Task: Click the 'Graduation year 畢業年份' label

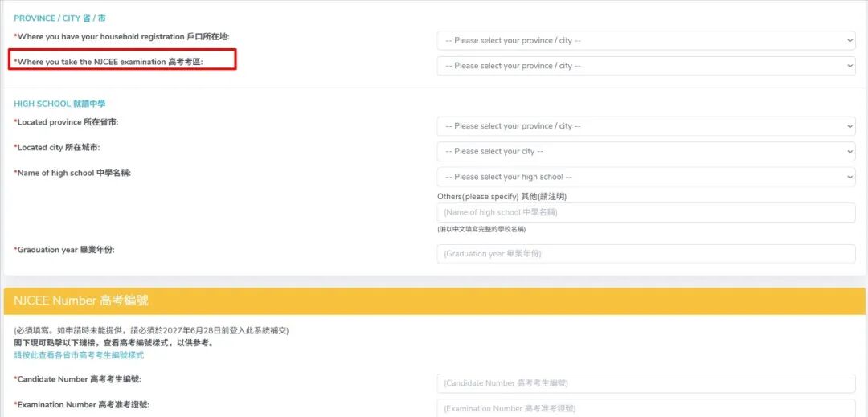Action: (64, 250)
